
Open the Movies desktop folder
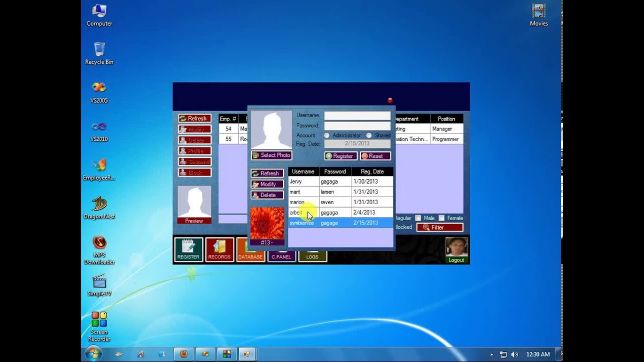[539, 15]
